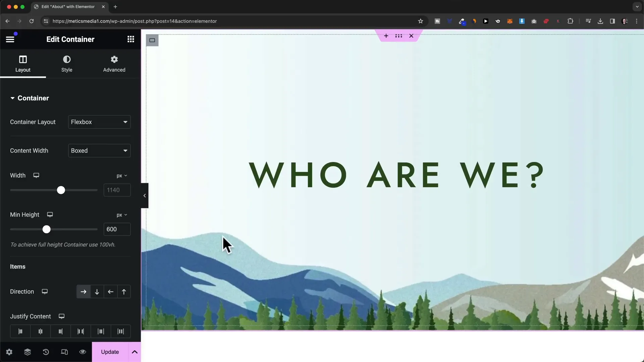
Task: Click the Update button to save changes
Action: 110,351
